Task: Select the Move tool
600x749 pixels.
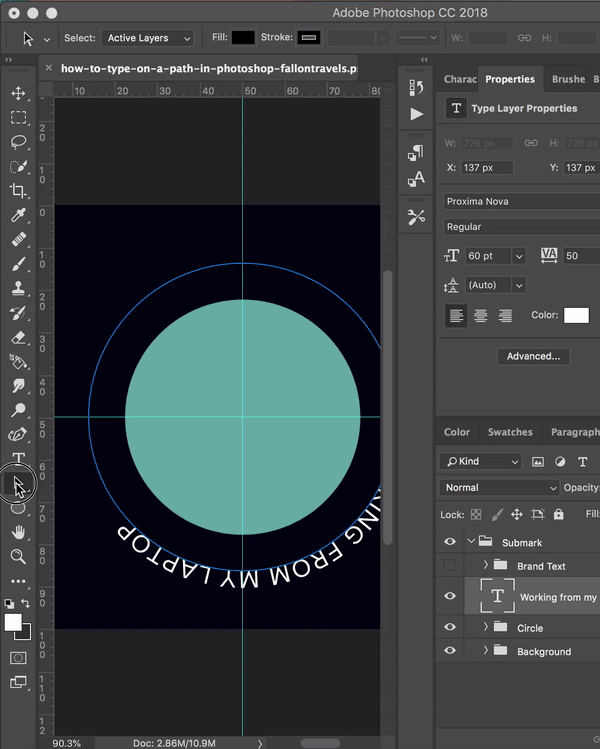Action: click(x=18, y=93)
